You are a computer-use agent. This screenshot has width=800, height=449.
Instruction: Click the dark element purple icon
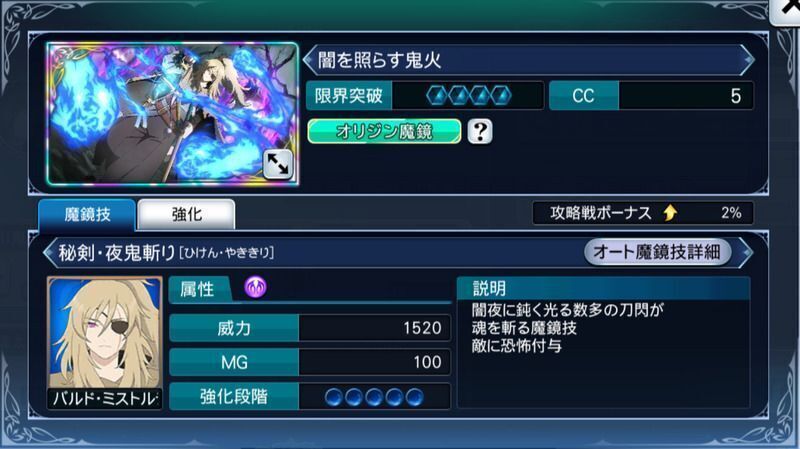click(255, 287)
